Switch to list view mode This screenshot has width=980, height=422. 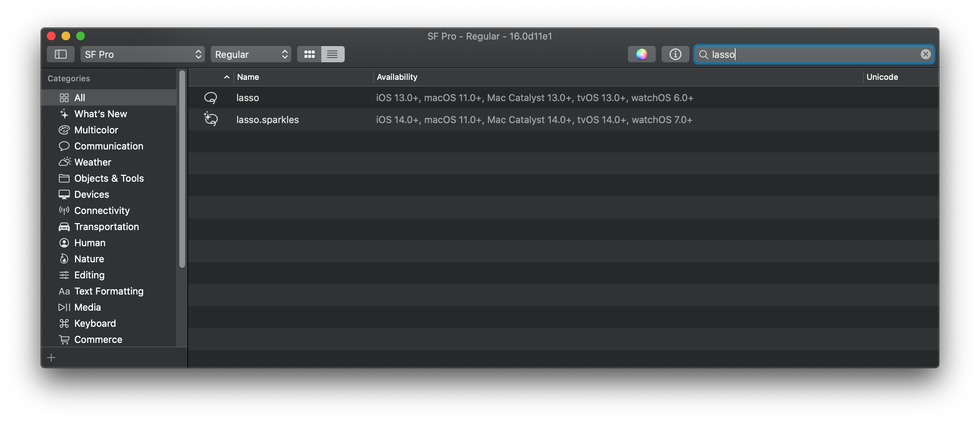333,54
